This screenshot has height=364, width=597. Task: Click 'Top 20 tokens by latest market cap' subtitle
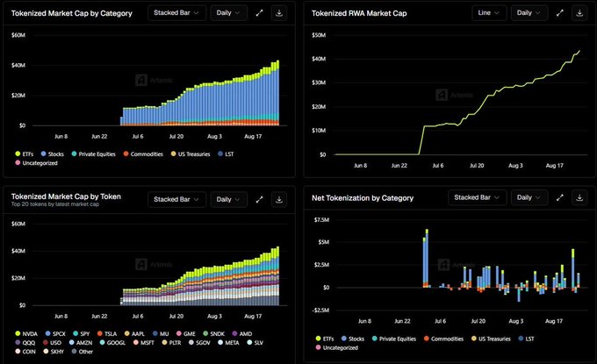pos(54,204)
